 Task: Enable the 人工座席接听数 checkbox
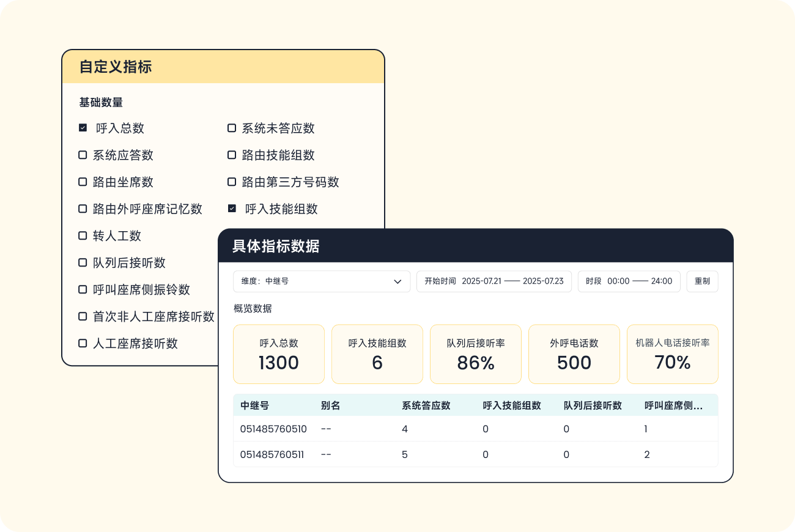click(x=83, y=343)
